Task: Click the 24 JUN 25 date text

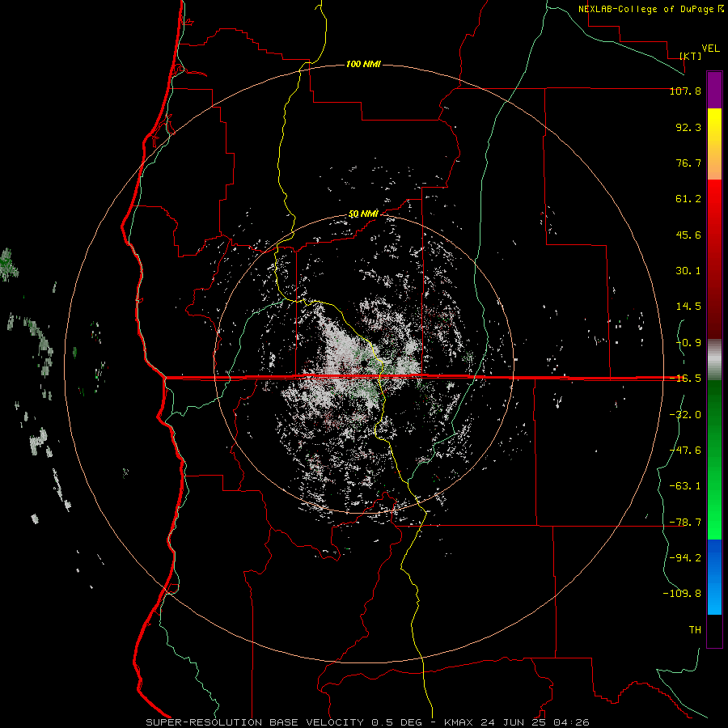Action: pyautogui.click(x=513, y=722)
